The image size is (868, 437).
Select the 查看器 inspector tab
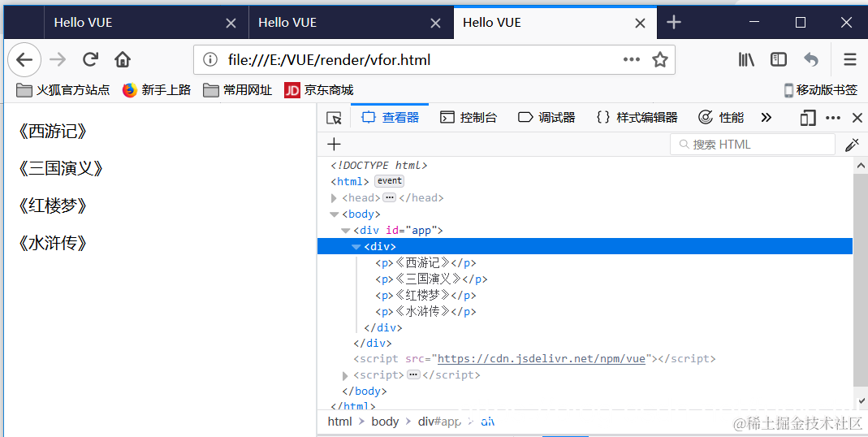tap(390, 118)
